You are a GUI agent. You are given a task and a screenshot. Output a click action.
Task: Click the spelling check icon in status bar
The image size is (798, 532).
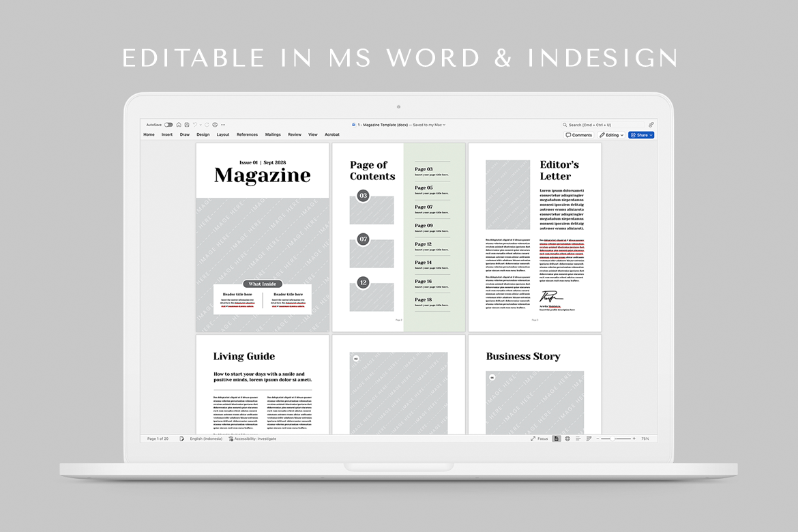point(182,439)
